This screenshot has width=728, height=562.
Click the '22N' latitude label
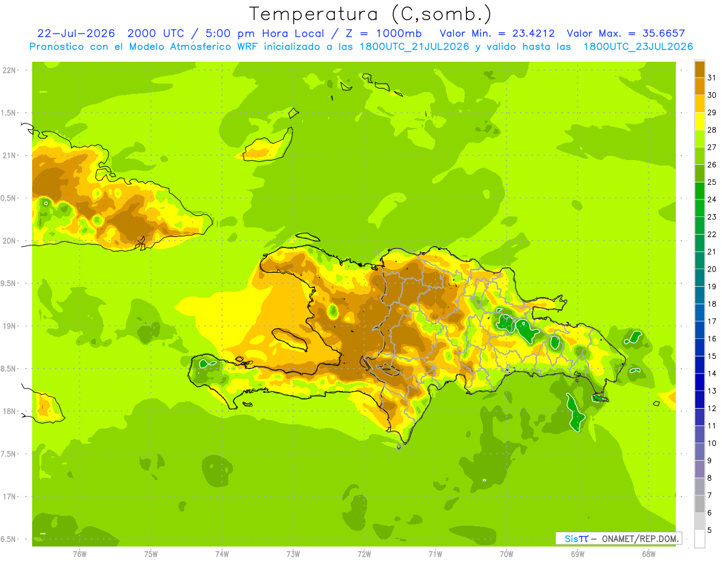pos(10,70)
